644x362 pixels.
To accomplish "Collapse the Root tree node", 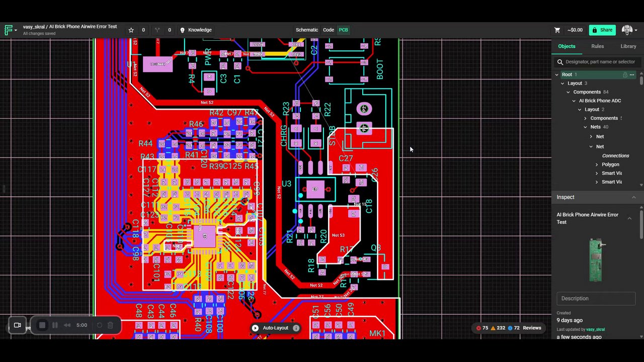I will tap(557, 74).
